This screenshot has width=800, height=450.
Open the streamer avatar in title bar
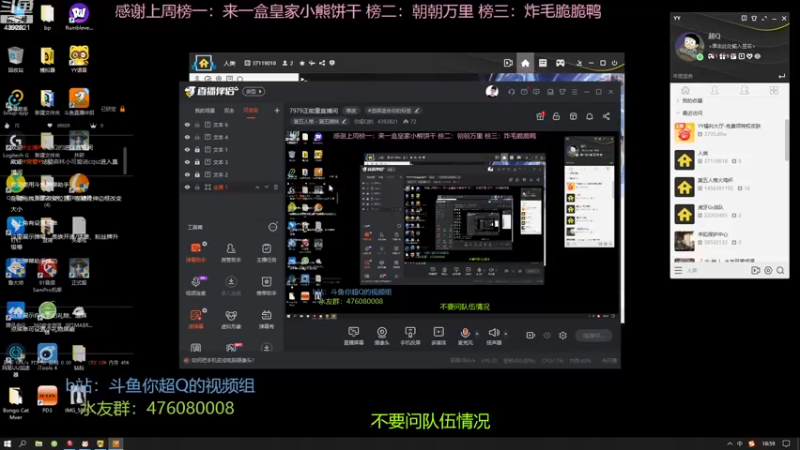pyautogui.click(x=492, y=91)
